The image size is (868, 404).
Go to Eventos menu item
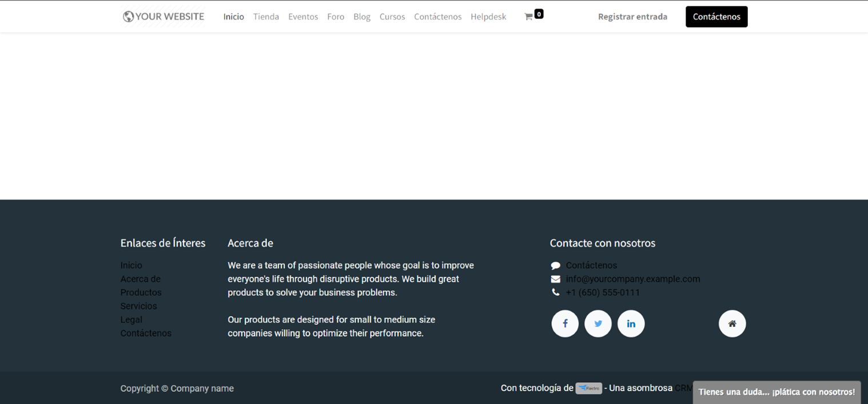pos(303,17)
